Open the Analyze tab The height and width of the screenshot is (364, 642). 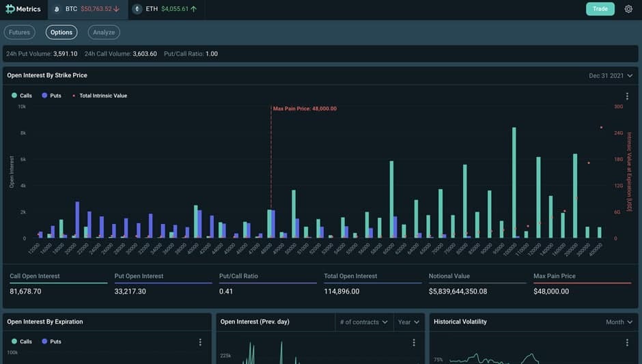(104, 32)
